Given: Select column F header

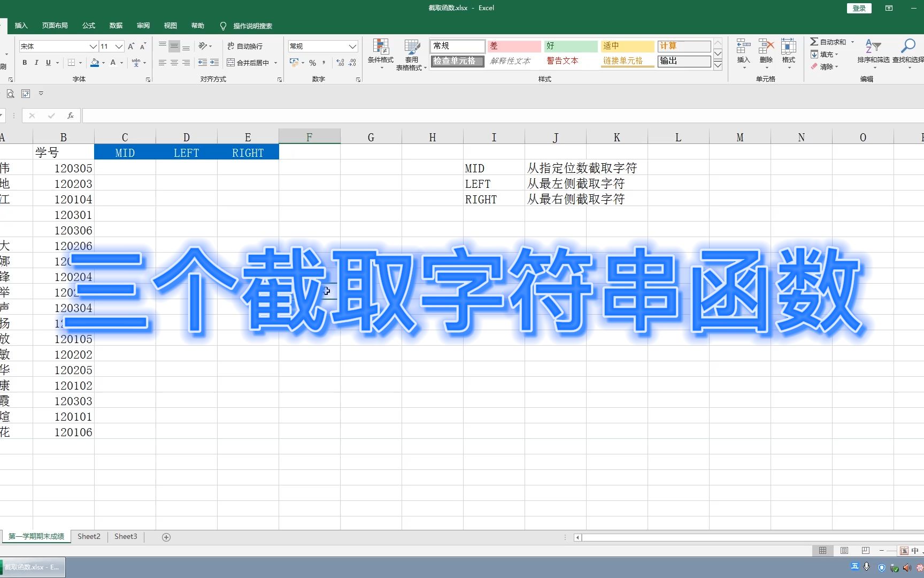Looking at the screenshot, I should (309, 137).
